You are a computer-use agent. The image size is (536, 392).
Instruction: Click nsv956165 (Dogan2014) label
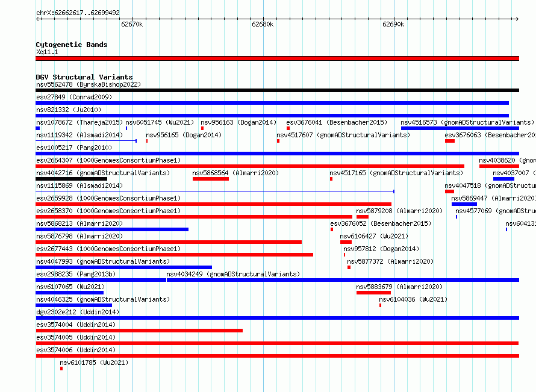pyautogui.click(x=184, y=135)
